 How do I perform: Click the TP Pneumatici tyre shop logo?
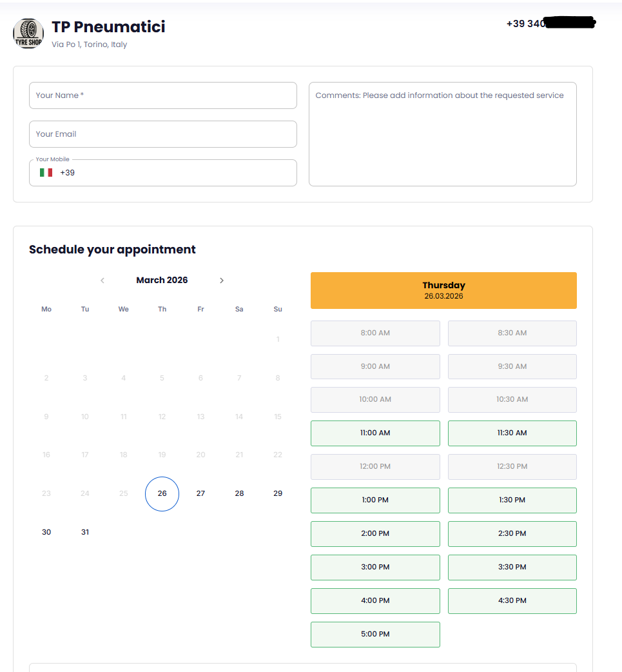click(x=28, y=33)
